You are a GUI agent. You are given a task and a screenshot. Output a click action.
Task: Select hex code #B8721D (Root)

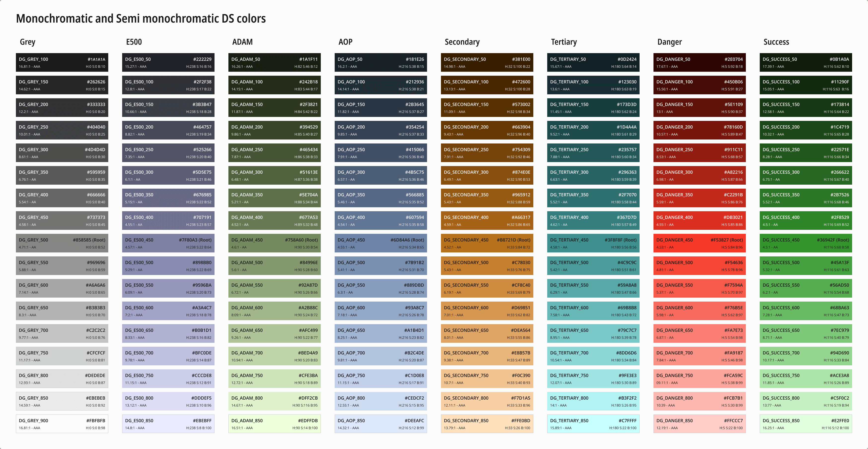point(513,240)
